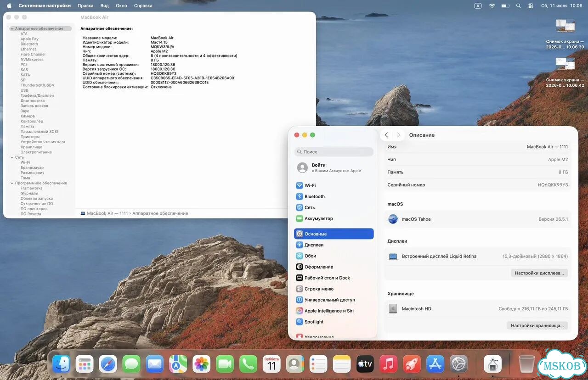Select Frameworks under Программное обеспечение
588x380 pixels.
[x=31, y=188]
